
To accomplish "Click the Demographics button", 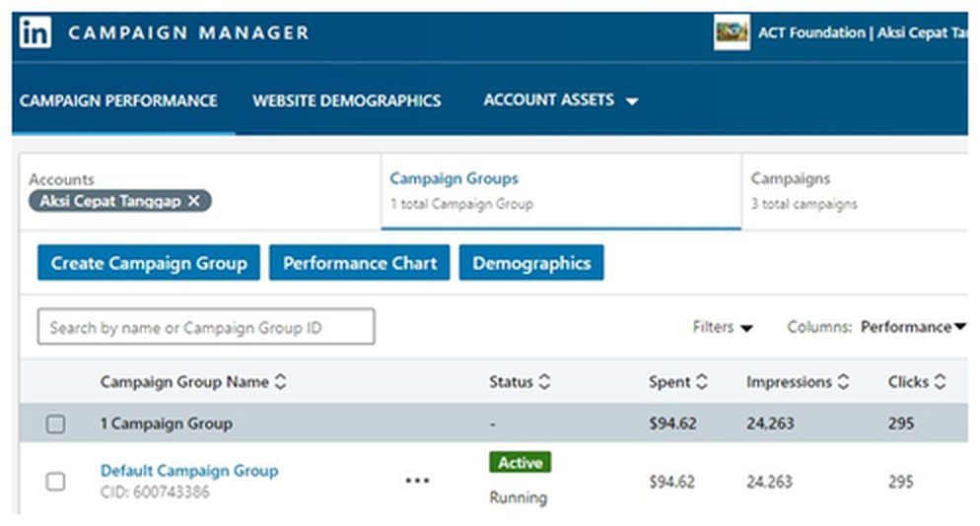I will [531, 263].
